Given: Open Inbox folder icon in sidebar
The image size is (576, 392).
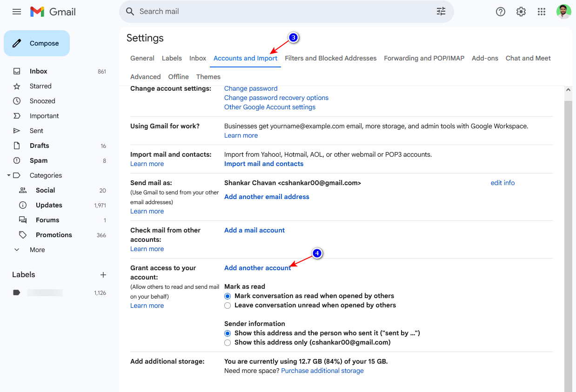Looking at the screenshot, I should (x=17, y=71).
